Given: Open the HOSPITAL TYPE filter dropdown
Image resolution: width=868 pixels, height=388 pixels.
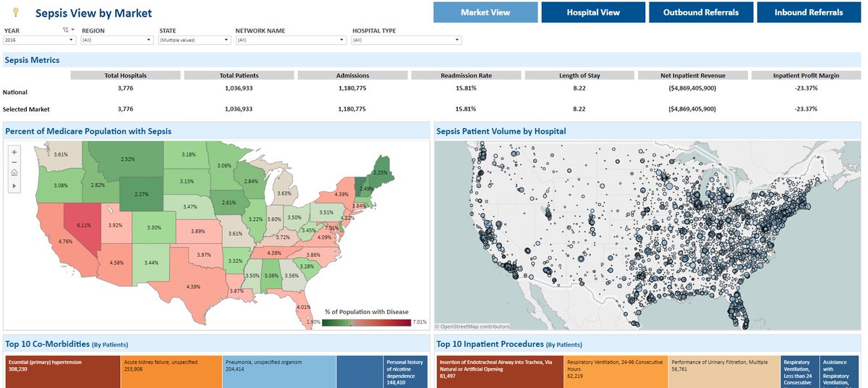Looking at the screenshot, I should pos(407,41).
